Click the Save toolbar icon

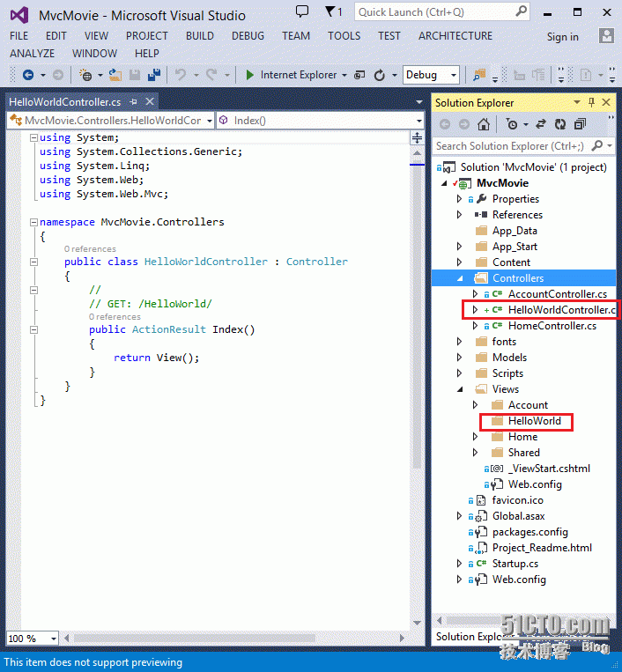(x=135, y=75)
